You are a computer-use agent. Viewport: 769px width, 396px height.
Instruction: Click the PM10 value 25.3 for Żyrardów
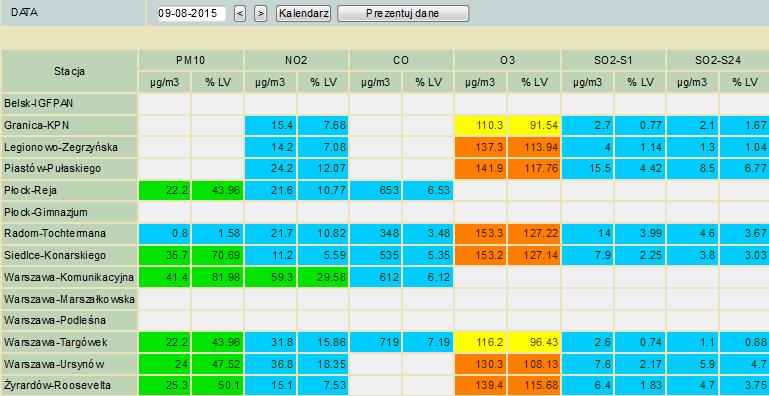point(164,385)
